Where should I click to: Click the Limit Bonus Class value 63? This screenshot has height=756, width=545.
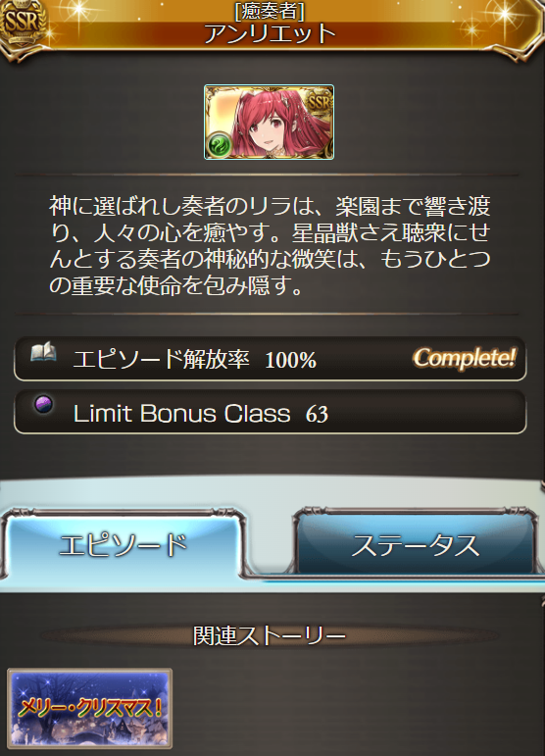point(317,414)
